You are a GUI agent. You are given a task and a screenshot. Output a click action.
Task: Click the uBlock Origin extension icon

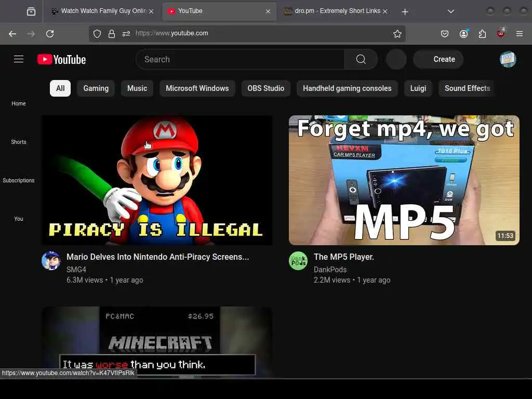[501, 33]
